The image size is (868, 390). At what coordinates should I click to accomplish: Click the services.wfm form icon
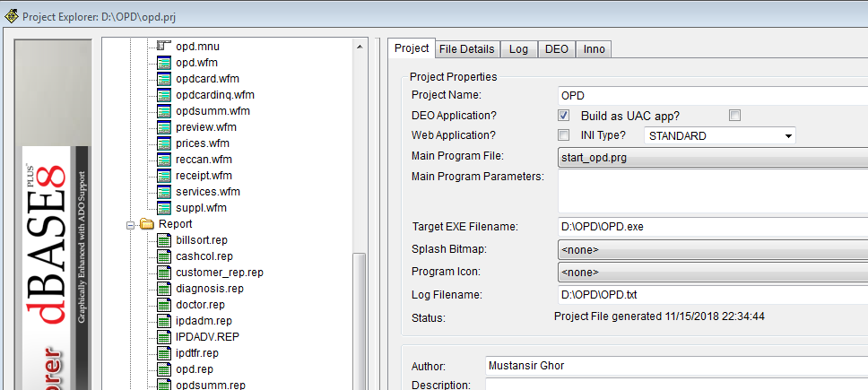(164, 192)
